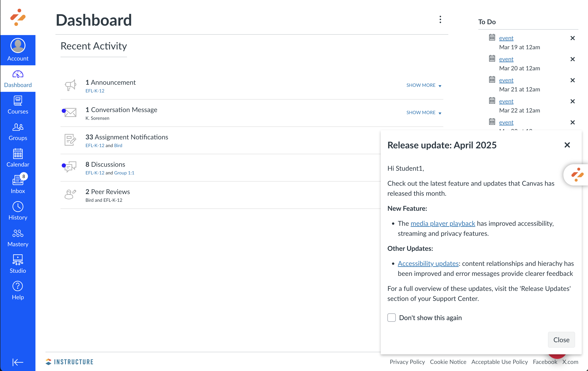
Task: Expand Show More for Conversation Message
Action: point(424,113)
